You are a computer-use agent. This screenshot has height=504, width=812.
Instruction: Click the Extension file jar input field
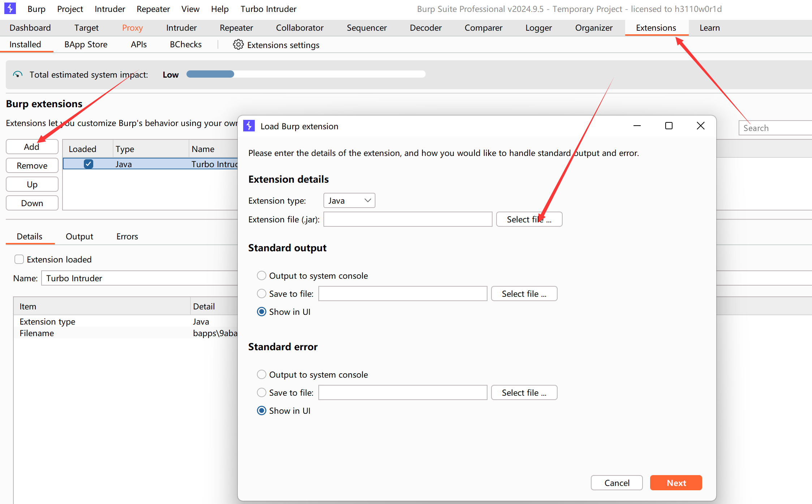407,219
